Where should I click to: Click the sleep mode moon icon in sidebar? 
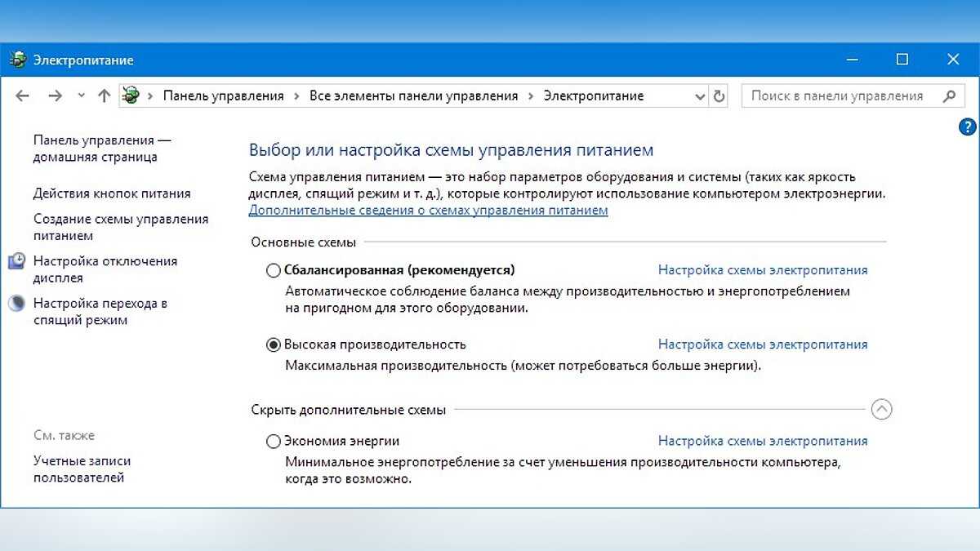click(x=17, y=304)
